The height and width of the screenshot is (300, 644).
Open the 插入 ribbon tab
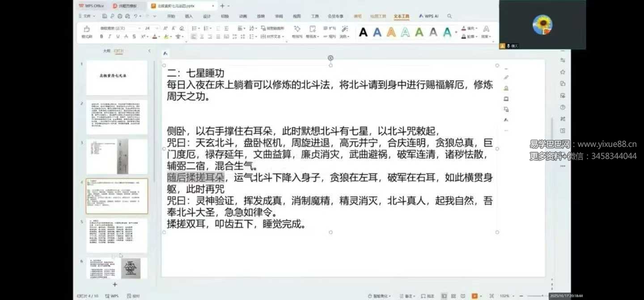(x=189, y=16)
